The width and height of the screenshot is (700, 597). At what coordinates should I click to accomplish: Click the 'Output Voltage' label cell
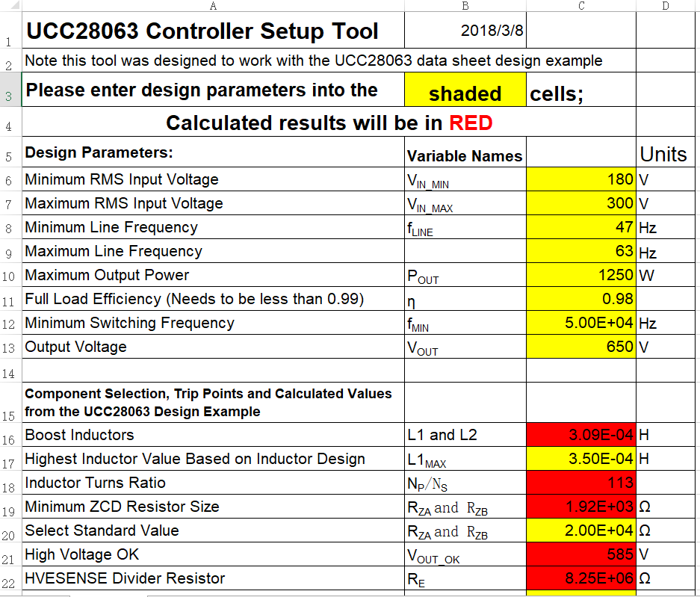tap(213, 347)
